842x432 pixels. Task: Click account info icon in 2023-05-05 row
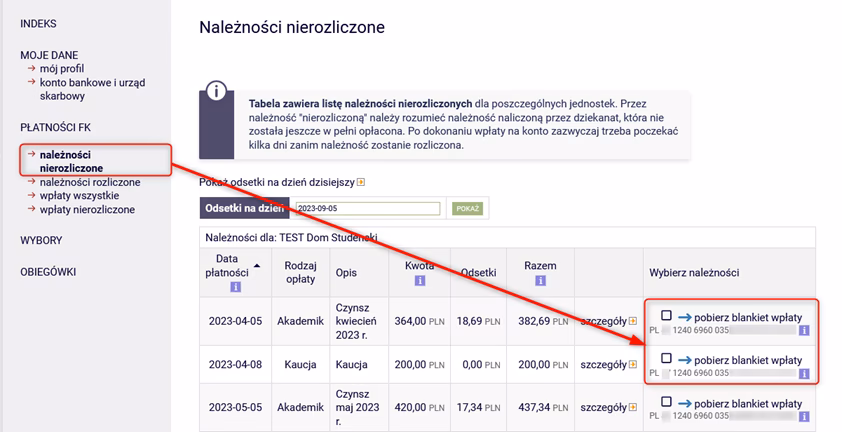pyautogui.click(x=804, y=416)
